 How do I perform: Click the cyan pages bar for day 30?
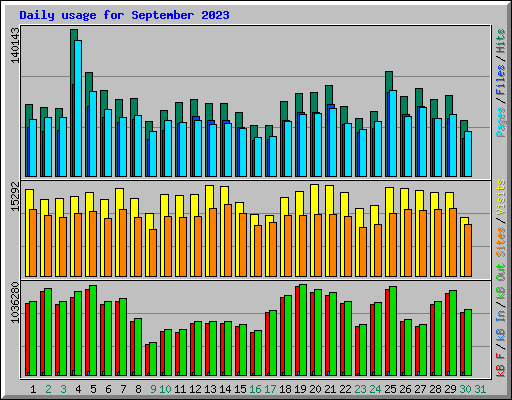click(468, 154)
